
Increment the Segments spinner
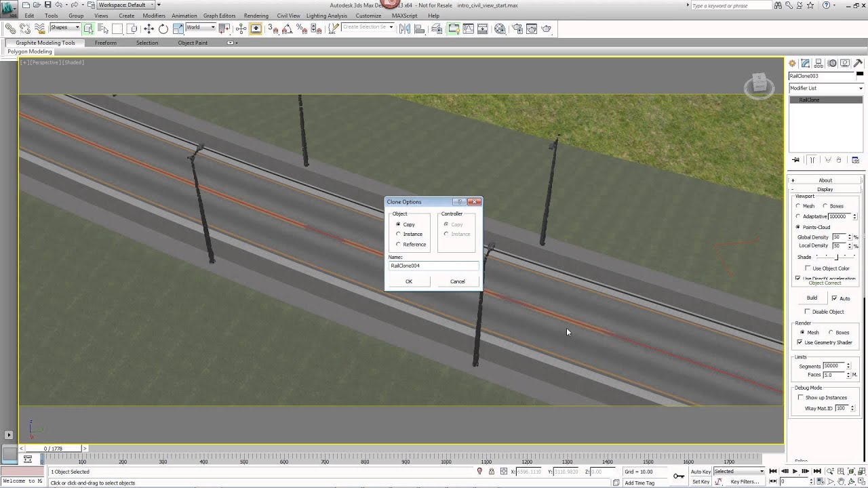848,365
